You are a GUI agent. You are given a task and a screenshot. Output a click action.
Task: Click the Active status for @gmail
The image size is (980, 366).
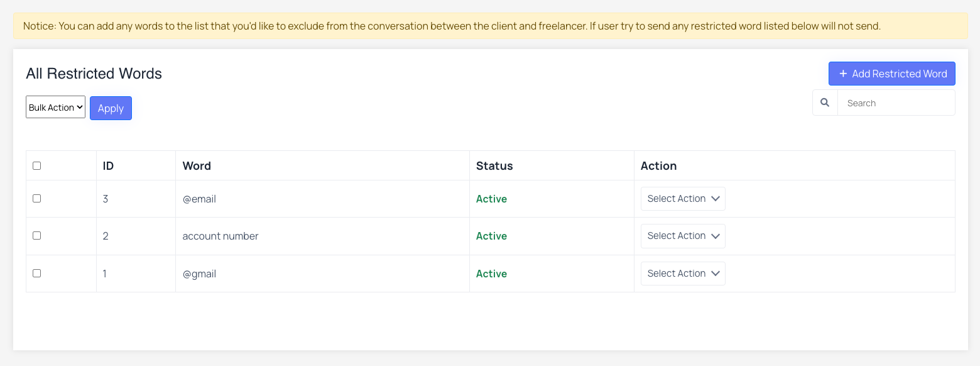pyautogui.click(x=491, y=273)
